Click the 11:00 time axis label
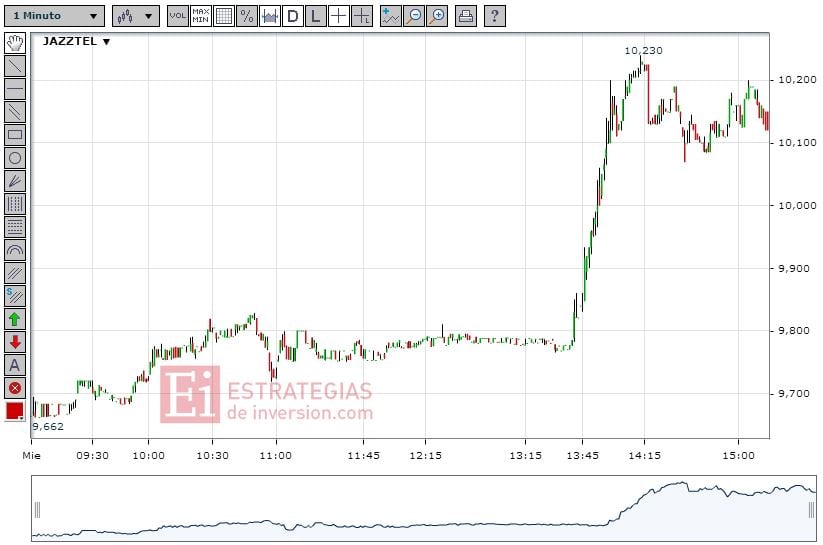Image resolution: width=823 pixels, height=545 pixels. [x=276, y=456]
